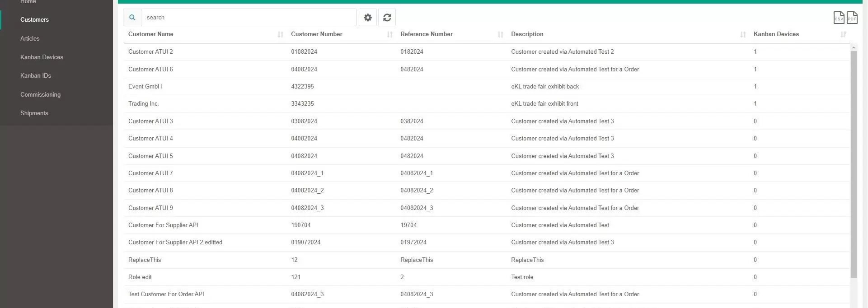Open table settings gear icon
The width and height of the screenshot is (868, 308).
point(368,18)
